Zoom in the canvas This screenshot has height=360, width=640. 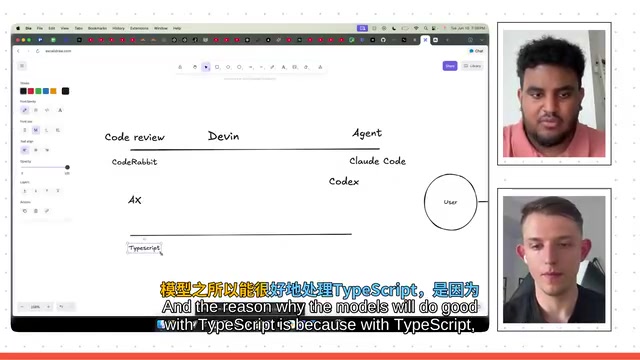(48, 307)
